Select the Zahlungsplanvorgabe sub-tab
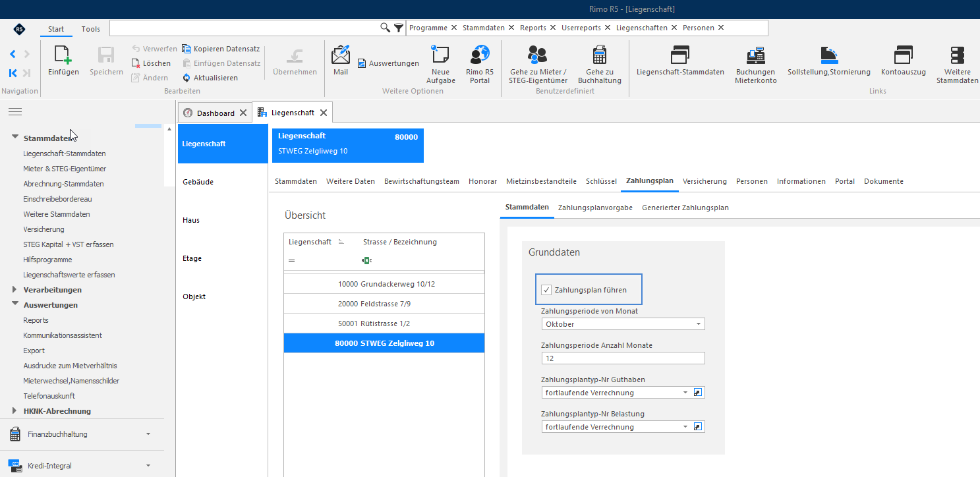Image resolution: width=980 pixels, height=477 pixels. [595, 208]
